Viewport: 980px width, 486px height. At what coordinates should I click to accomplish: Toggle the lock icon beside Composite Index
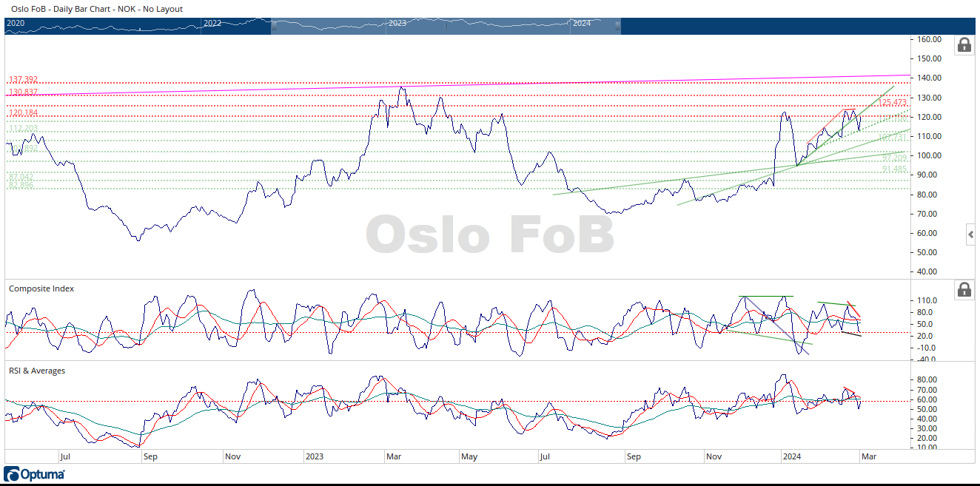click(964, 290)
